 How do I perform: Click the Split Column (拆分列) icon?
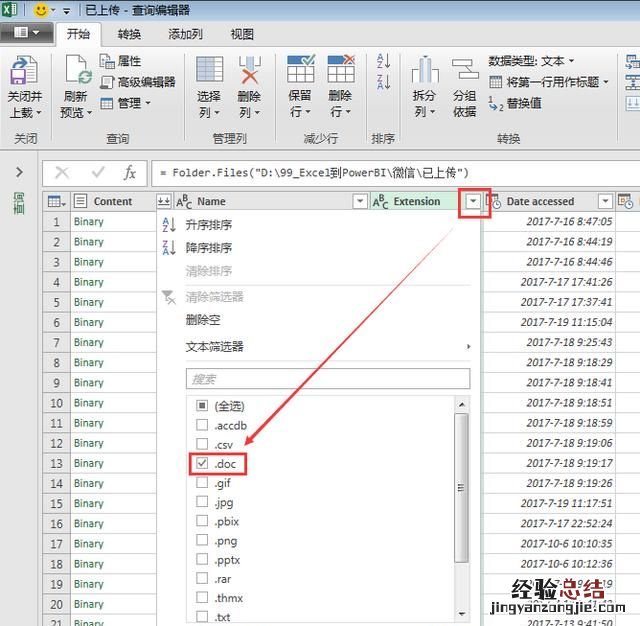pos(425,69)
